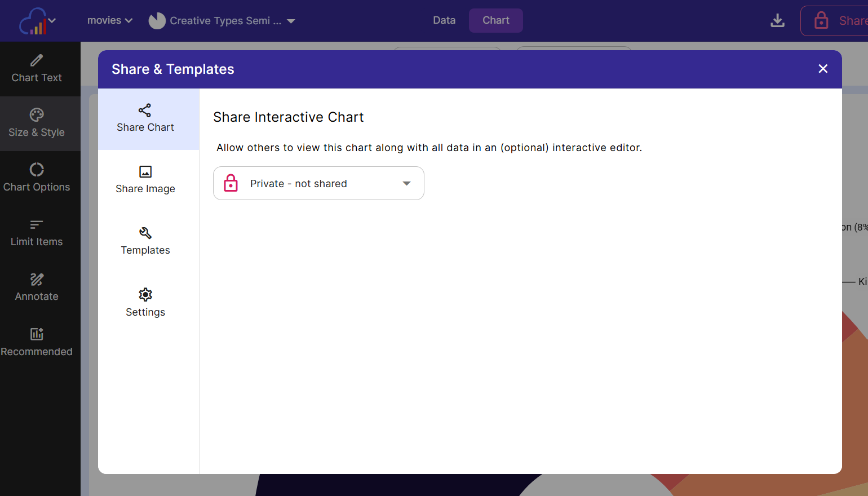
Task: Go to the Templates section
Action: pyautogui.click(x=145, y=242)
